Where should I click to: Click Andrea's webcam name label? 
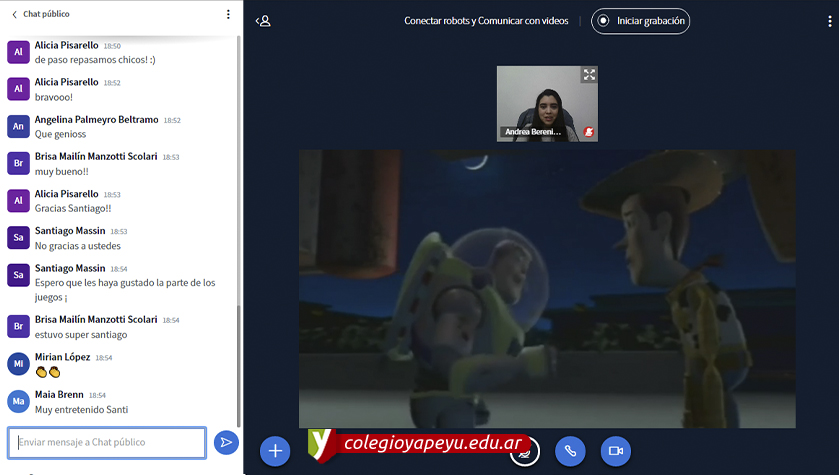tap(532, 132)
